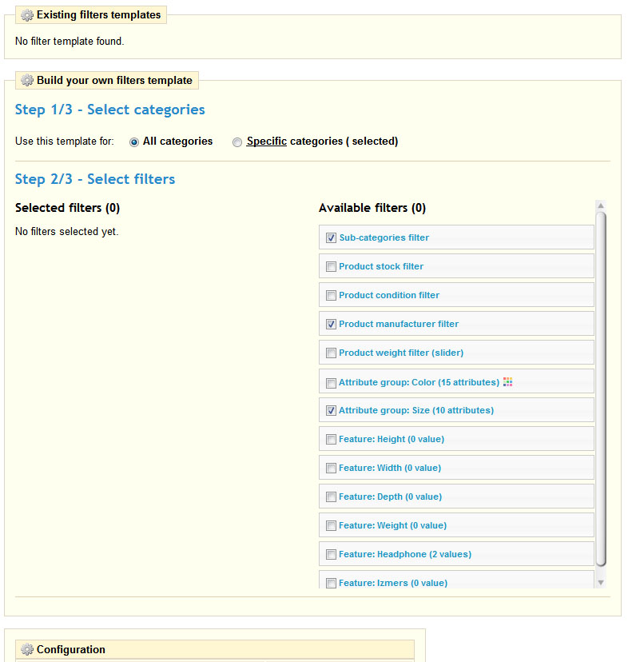The image size is (644, 662).
Task: Click Attribute group: Color (15 attributes) label
Action: [x=419, y=382]
